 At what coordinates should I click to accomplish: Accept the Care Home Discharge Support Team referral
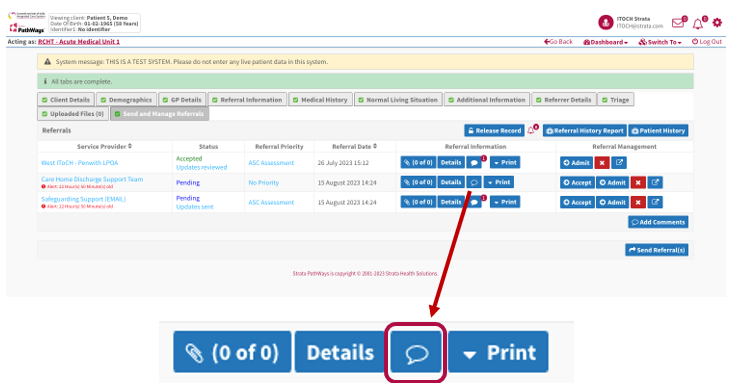(577, 183)
